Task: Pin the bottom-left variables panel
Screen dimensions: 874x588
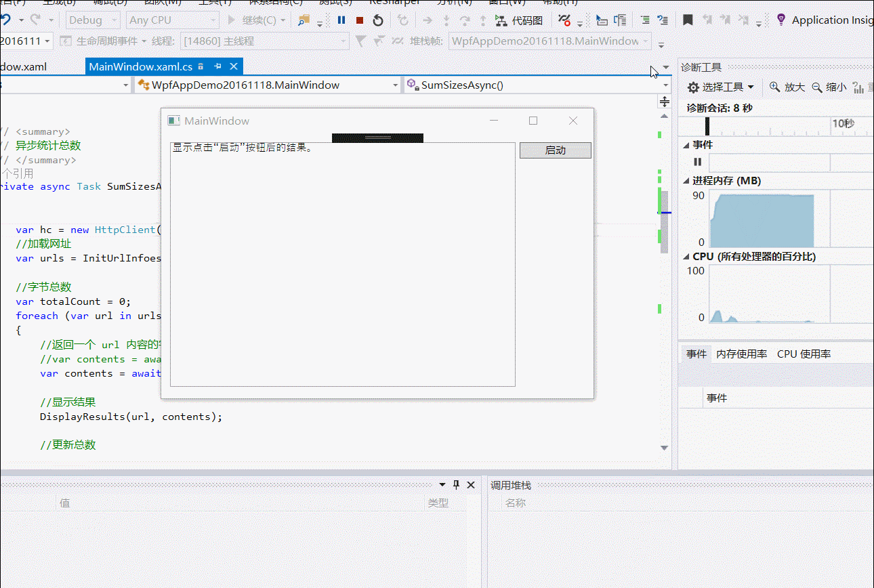Action: click(x=456, y=485)
